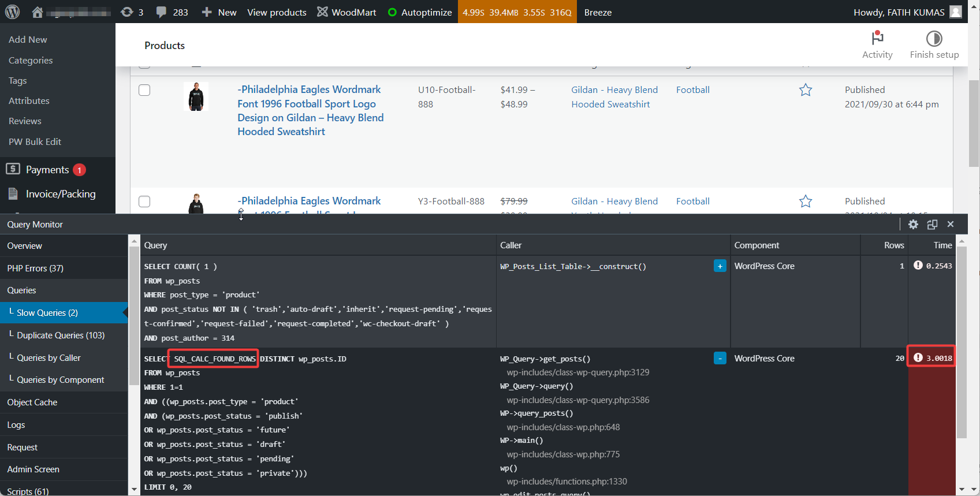Open Categories in products sidebar
The height and width of the screenshot is (496, 980).
(31, 60)
